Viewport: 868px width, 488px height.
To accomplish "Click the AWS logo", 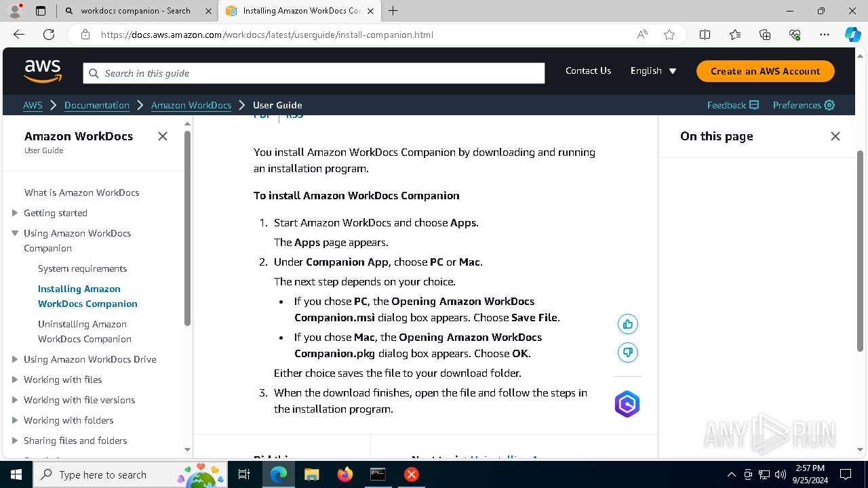I will tap(43, 71).
